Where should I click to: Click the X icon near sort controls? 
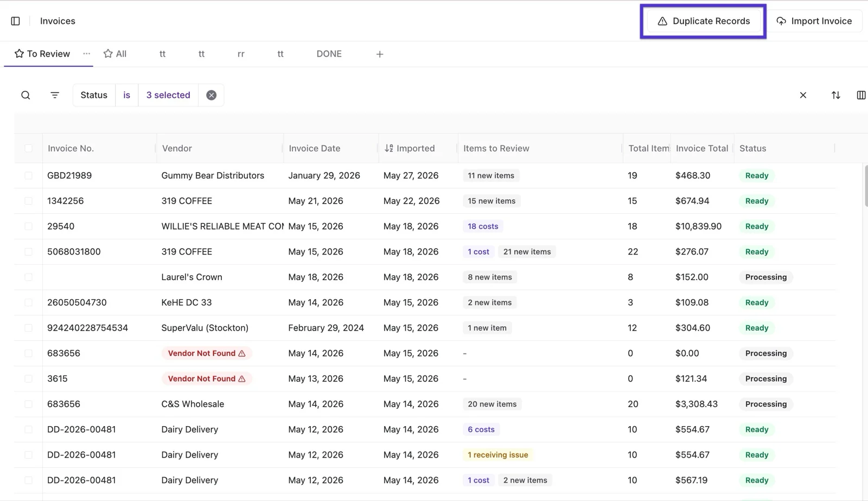(x=803, y=95)
